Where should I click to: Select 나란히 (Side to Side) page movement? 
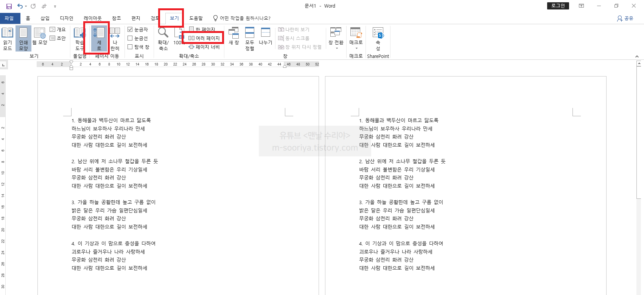click(x=115, y=39)
